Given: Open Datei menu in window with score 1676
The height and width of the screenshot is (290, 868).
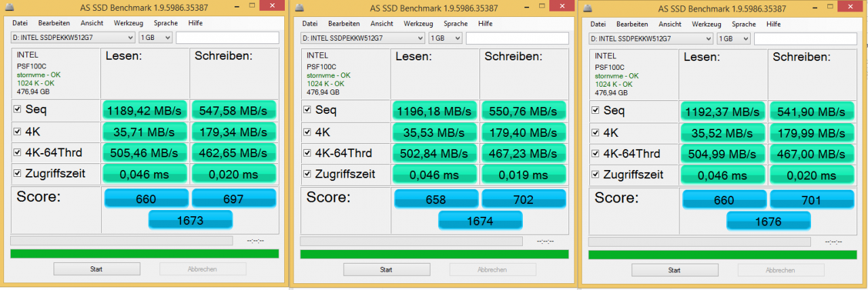Looking at the screenshot, I should point(598,24).
